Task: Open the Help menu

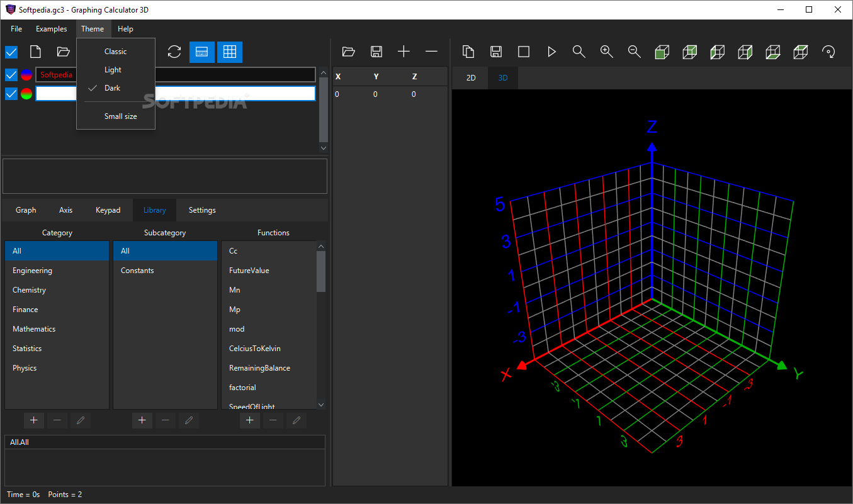Action: [x=125, y=29]
